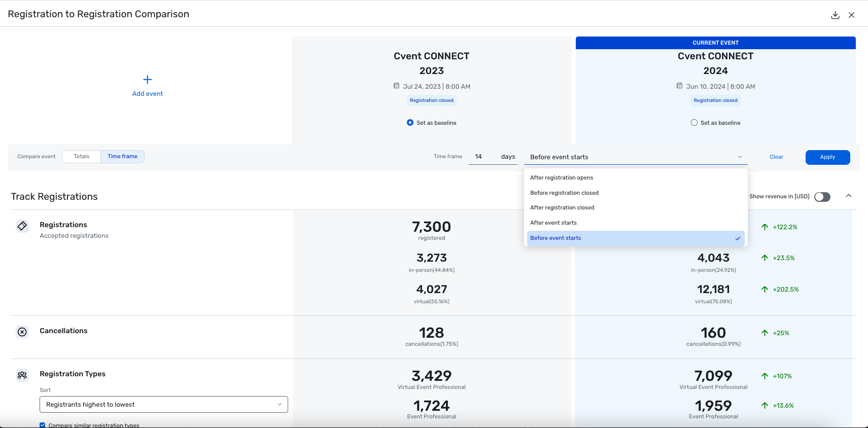Click the up arrow next to +25%
The width and height of the screenshot is (868, 428).
click(765, 333)
